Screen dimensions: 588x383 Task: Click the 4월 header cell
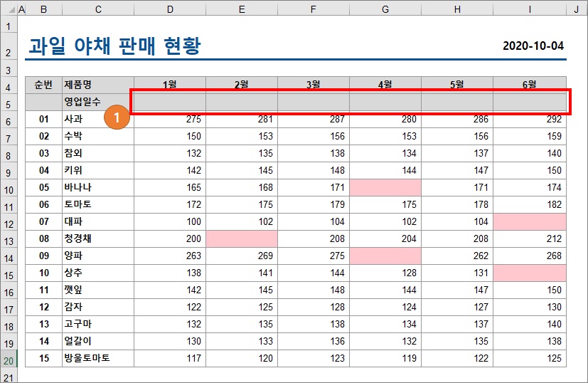coord(385,85)
